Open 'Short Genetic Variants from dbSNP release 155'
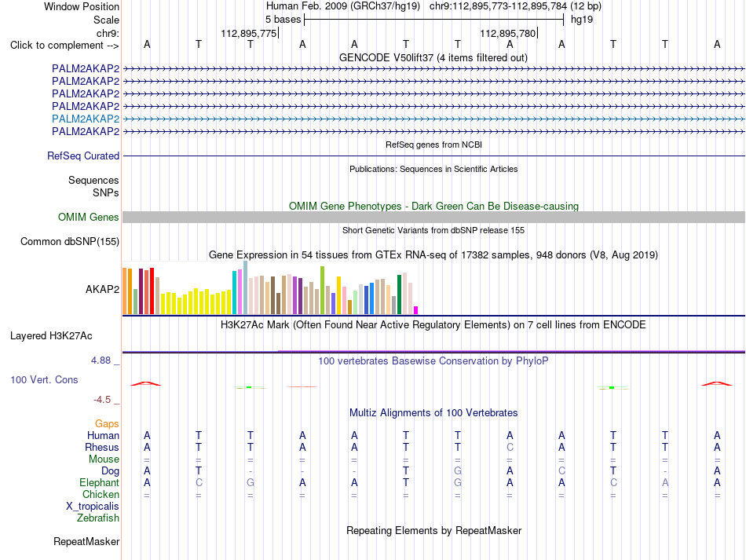The image size is (746, 560). pos(433,230)
